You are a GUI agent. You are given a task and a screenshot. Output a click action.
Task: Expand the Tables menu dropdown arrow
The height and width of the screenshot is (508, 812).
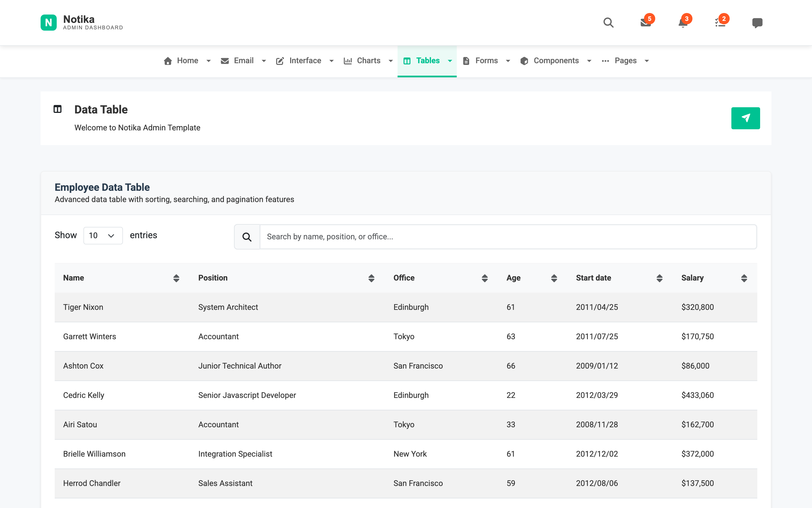[x=450, y=61]
